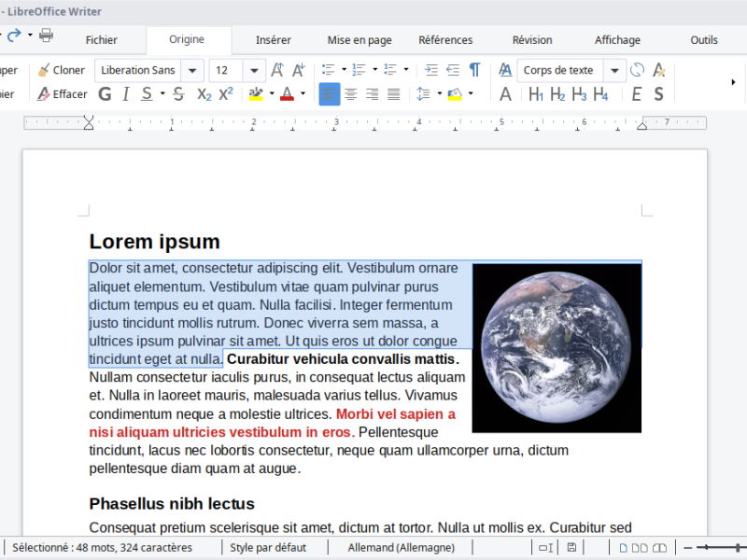747x560 pixels.
Task: Expand the font name dropdown list
Action: click(x=192, y=71)
